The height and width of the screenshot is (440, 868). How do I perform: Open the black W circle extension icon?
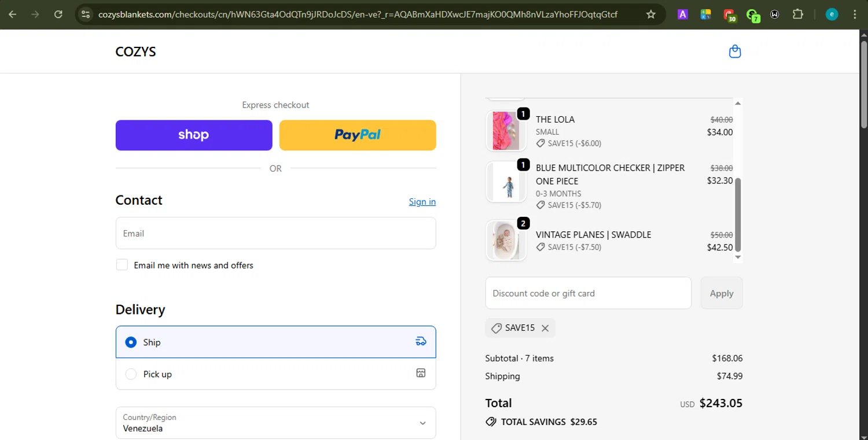click(775, 14)
